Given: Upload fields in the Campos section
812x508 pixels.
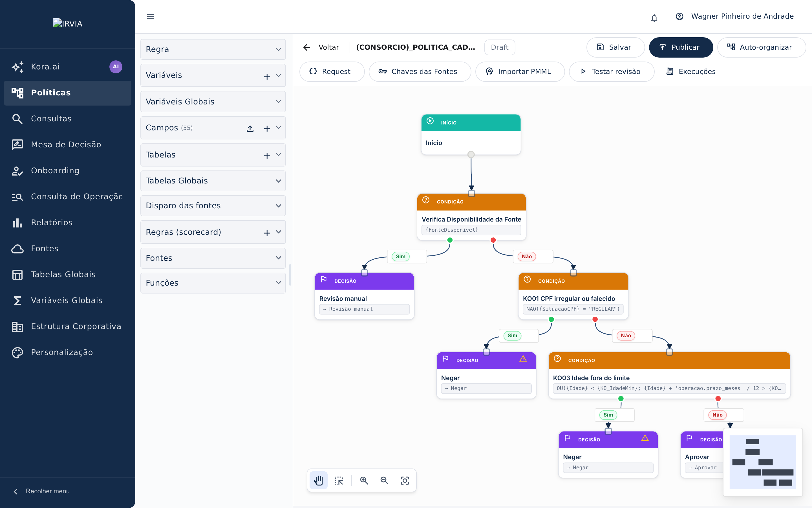Looking at the screenshot, I should tap(250, 128).
